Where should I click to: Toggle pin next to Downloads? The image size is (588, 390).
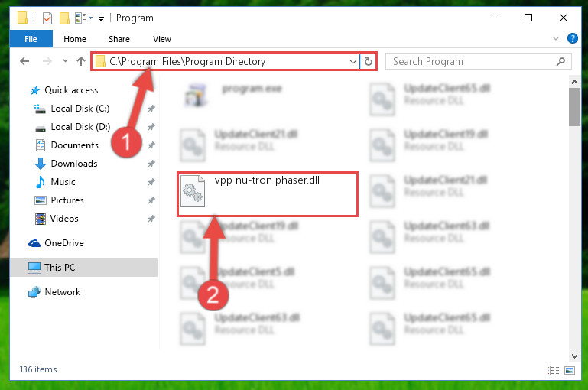[151, 164]
